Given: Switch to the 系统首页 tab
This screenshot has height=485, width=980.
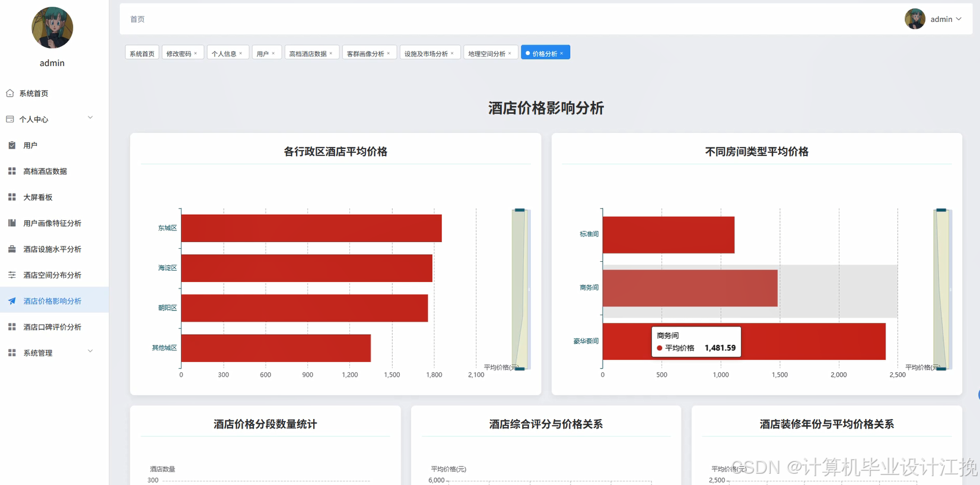Looking at the screenshot, I should 142,53.
